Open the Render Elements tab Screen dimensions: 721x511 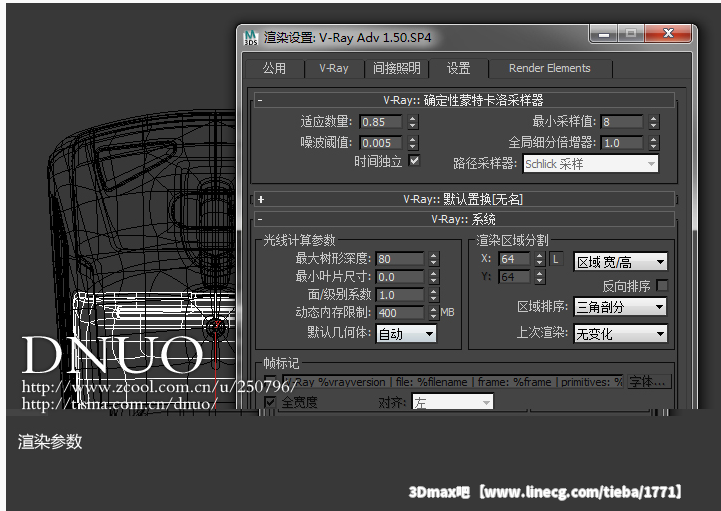pos(549,69)
